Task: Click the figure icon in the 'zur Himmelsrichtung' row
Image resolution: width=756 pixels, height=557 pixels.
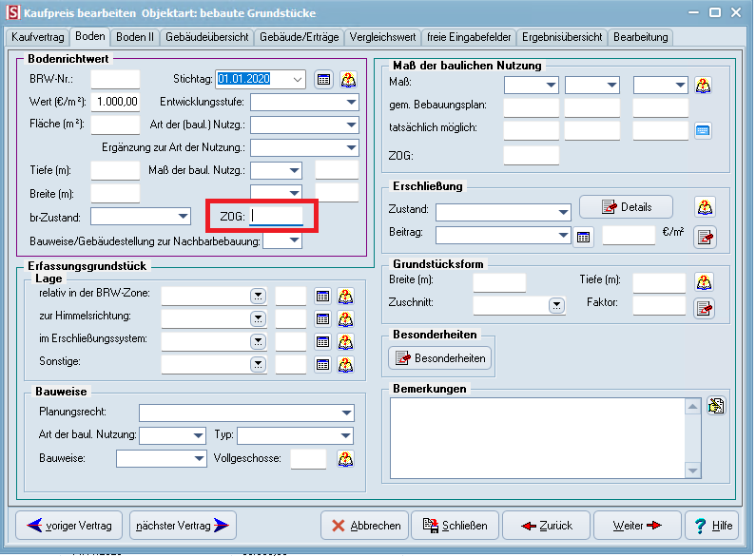Action: [x=346, y=318]
